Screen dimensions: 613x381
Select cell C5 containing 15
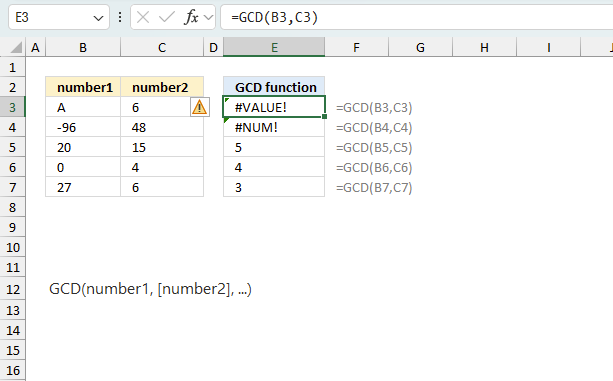coord(162,147)
